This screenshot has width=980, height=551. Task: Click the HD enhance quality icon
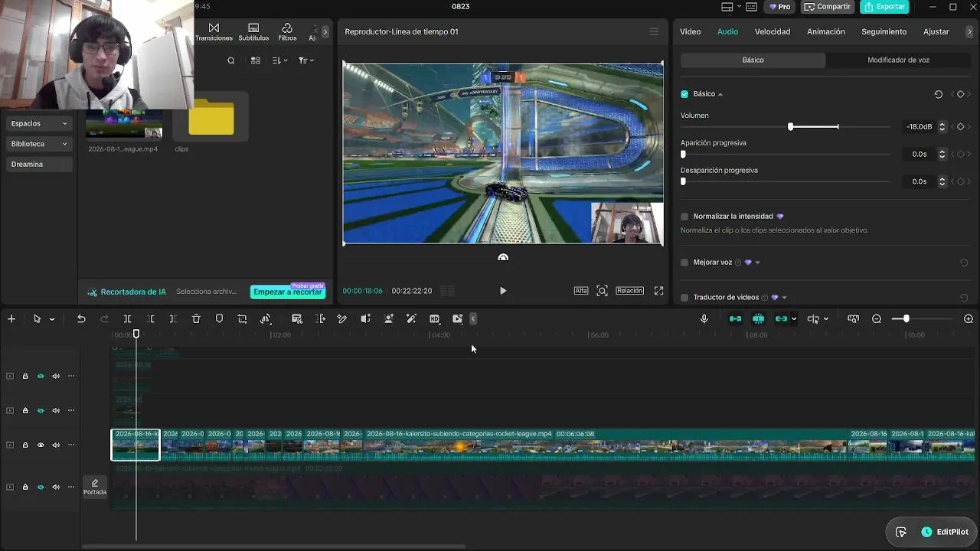[435, 319]
